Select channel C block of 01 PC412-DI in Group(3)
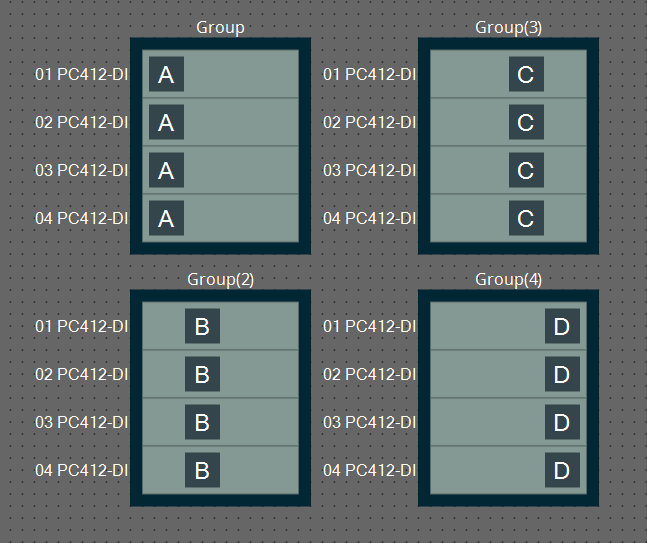The image size is (647, 543). coord(526,74)
